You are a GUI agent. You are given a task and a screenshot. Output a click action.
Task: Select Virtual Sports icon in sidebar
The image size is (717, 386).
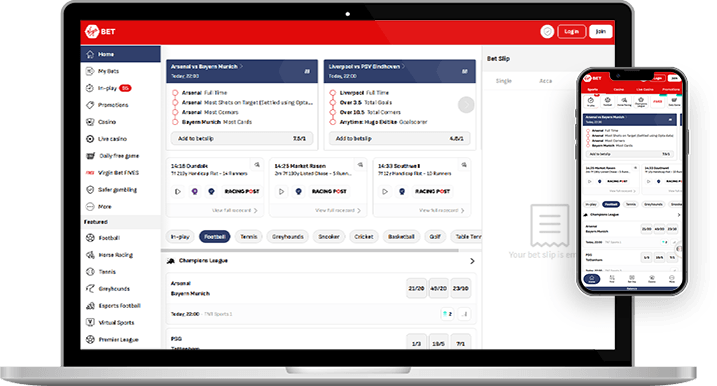[x=90, y=322]
